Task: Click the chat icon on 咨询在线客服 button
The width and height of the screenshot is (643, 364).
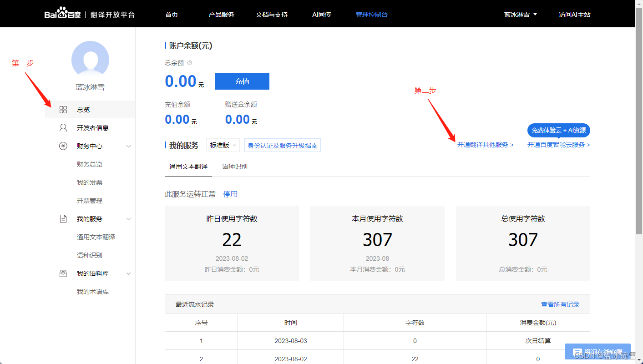Action: click(577, 352)
